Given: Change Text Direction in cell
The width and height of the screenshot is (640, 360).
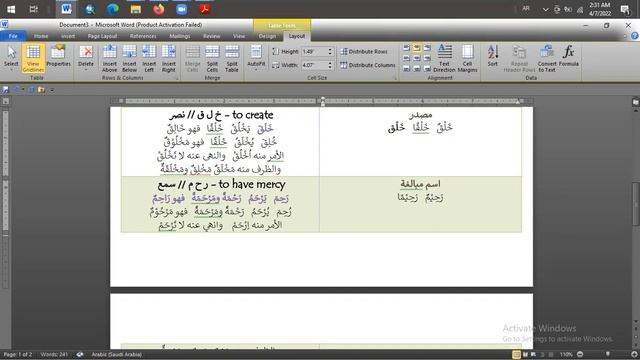Looking at the screenshot, I should [x=444, y=58].
